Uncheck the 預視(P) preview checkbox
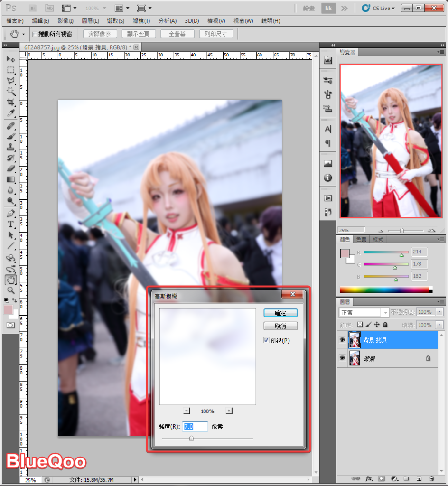This screenshot has height=486, width=448. (x=266, y=340)
